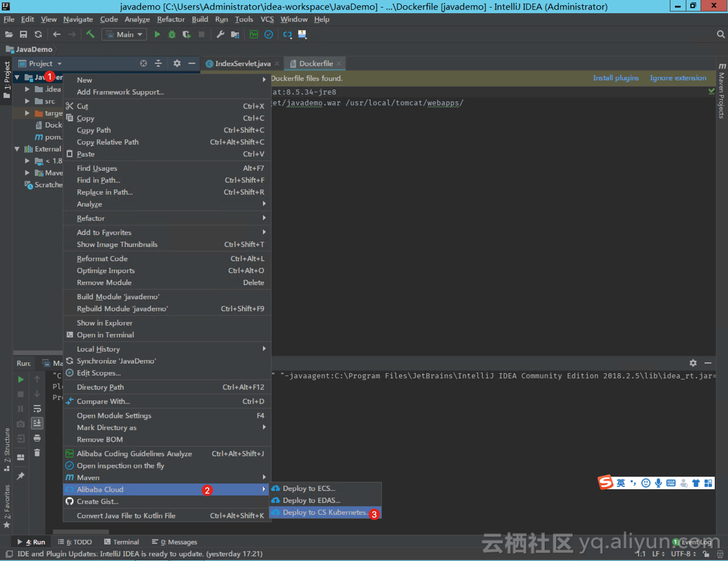Image resolution: width=728 pixels, height=561 pixels.
Task: Select Deploy to EDAS submenu item
Action: pyautogui.click(x=325, y=501)
